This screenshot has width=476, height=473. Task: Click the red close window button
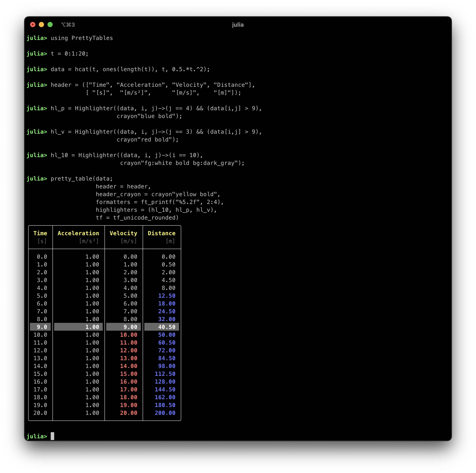click(x=33, y=25)
